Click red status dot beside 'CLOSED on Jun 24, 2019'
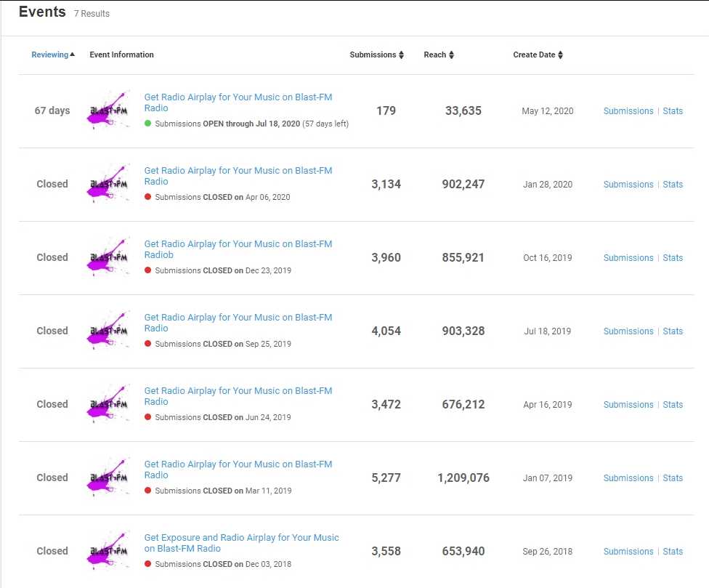This screenshot has height=588, width=709. click(147, 416)
